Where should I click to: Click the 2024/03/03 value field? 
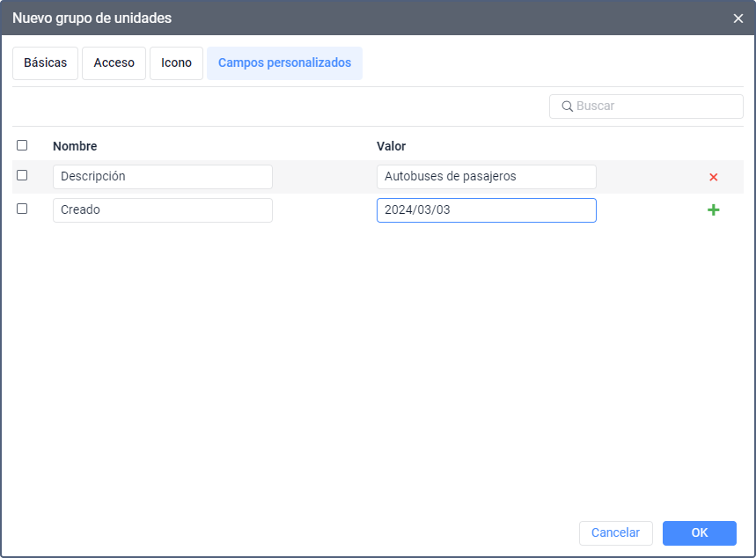(486, 210)
